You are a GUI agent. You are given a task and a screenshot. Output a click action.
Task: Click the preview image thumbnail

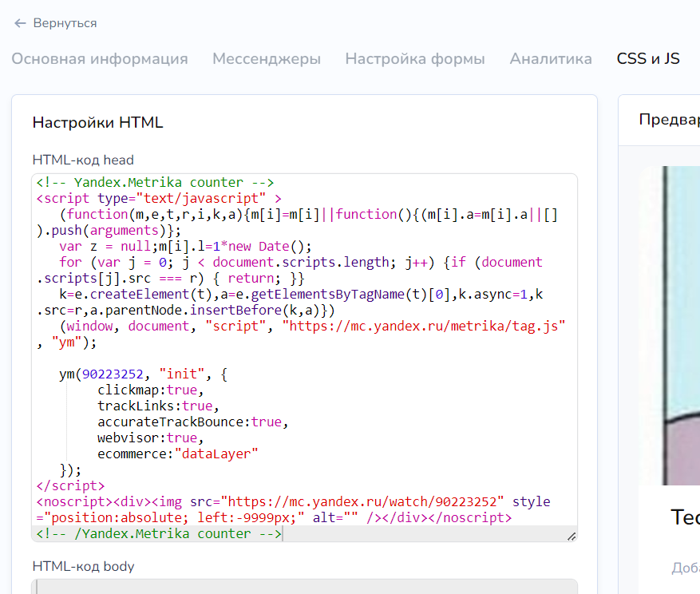670,326
